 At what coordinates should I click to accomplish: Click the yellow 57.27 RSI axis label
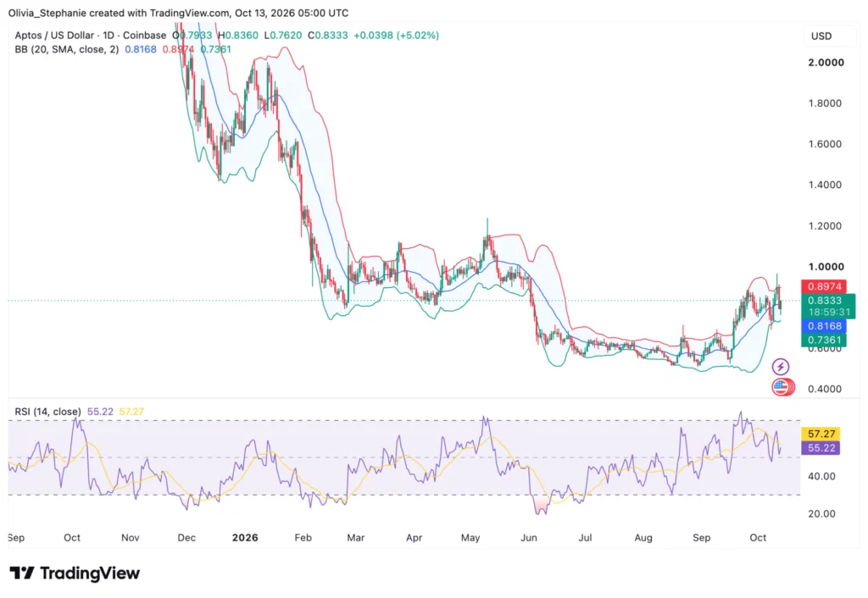[x=821, y=435]
